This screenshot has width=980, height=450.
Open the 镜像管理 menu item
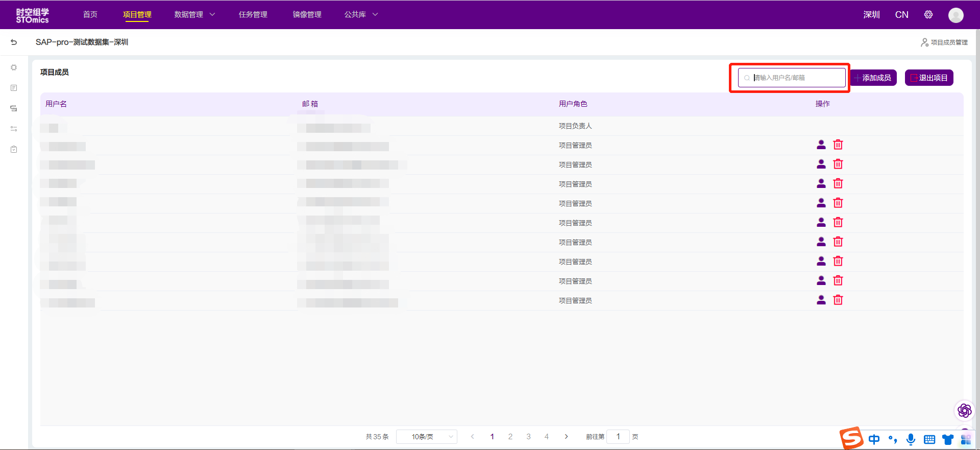pos(307,15)
